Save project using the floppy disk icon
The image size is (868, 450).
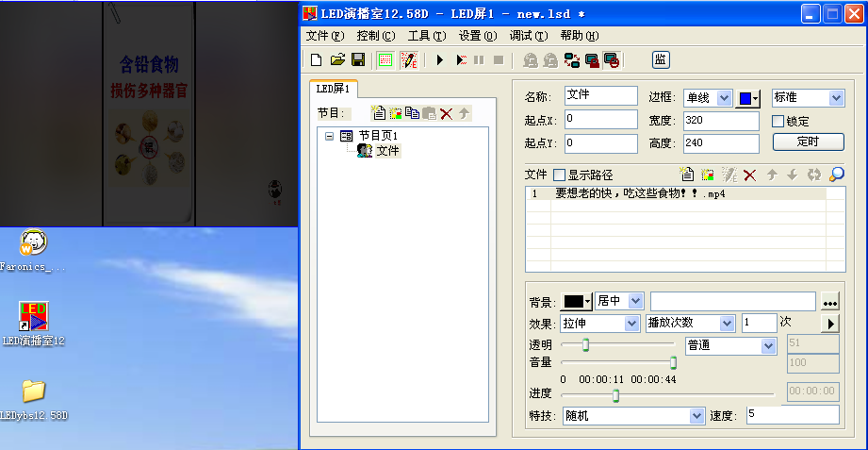point(358,59)
